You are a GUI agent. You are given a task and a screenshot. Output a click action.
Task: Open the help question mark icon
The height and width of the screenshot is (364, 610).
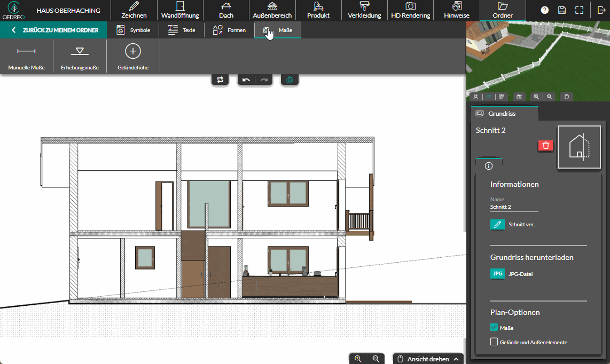pyautogui.click(x=544, y=10)
